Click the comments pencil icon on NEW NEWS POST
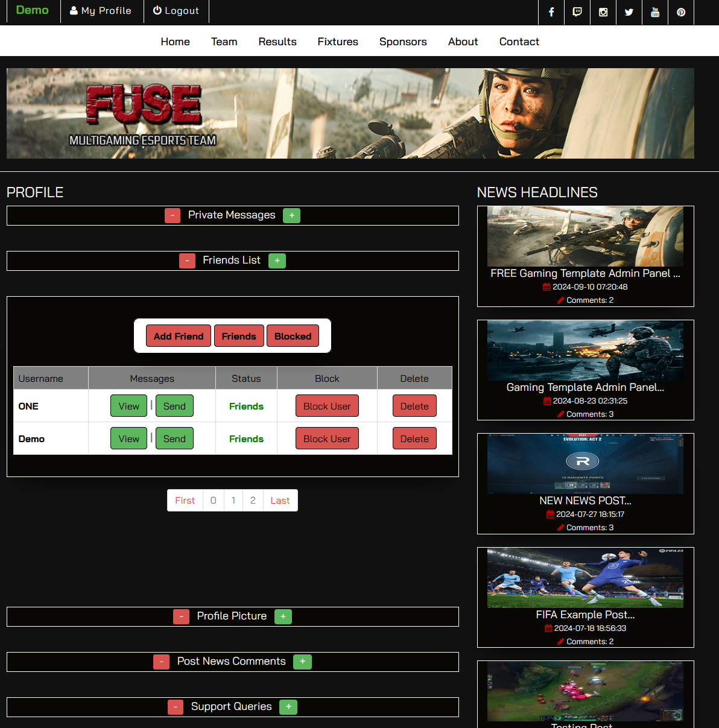Image resolution: width=719 pixels, height=728 pixels. [559, 527]
